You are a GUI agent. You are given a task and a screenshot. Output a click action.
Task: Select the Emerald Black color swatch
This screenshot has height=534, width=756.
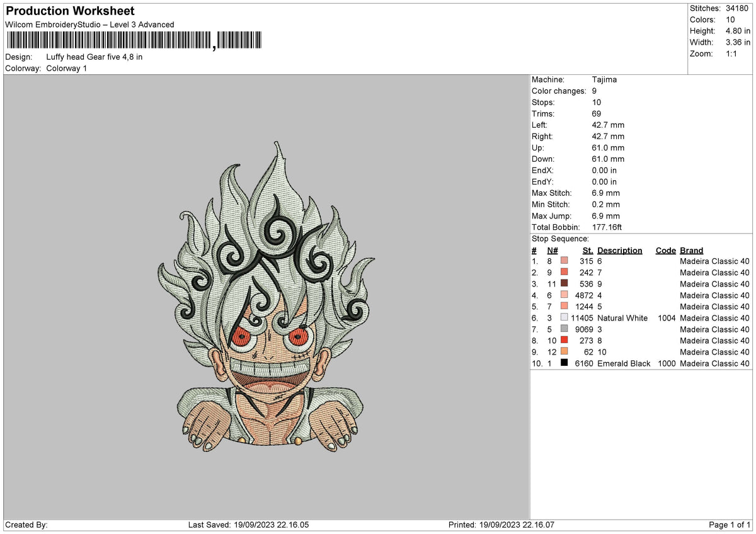(563, 363)
